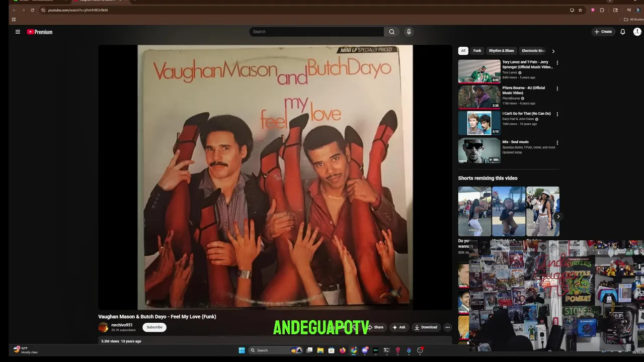The image size is (644, 362).
Task: Open more options for Pi'erre Bourne video
Action: pyautogui.click(x=557, y=88)
